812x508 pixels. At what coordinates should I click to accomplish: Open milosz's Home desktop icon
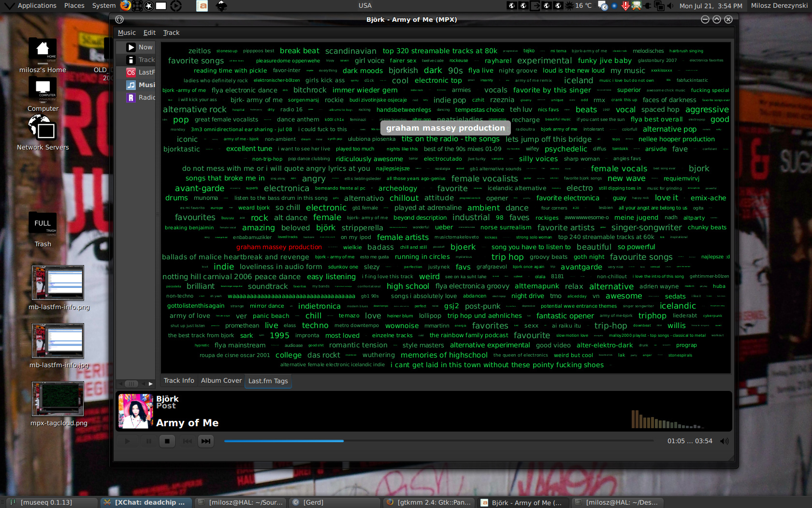click(x=43, y=56)
